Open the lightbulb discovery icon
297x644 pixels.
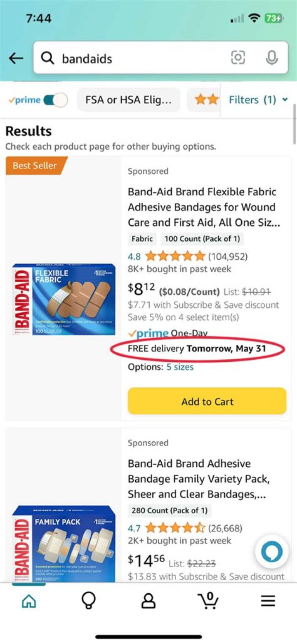(88, 600)
